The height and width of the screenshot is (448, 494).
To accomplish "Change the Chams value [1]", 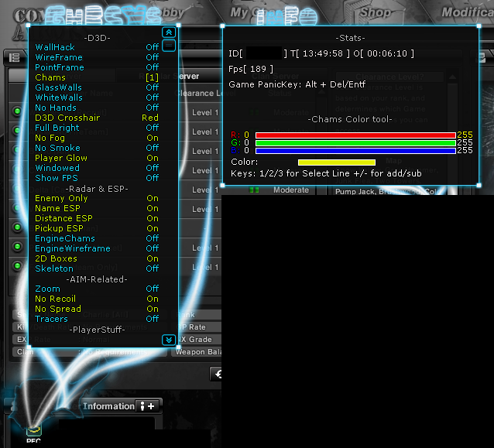I will coord(153,77).
